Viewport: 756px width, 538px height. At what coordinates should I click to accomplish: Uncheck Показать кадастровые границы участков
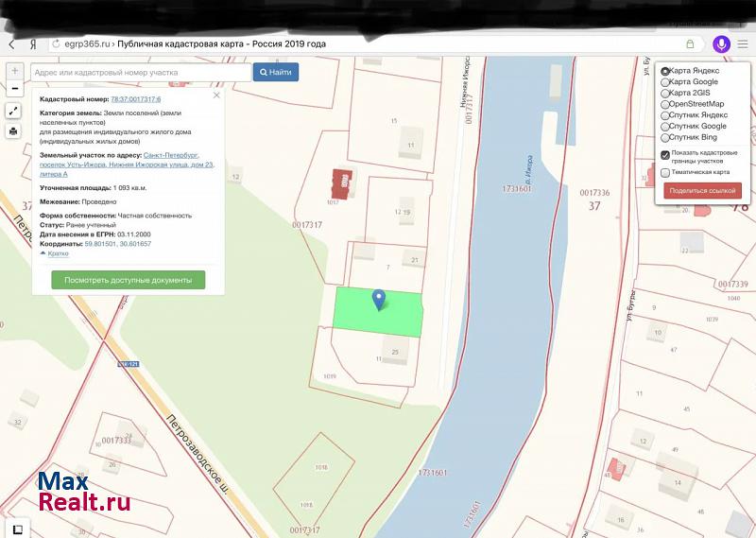pyautogui.click(x=665, y=153)
